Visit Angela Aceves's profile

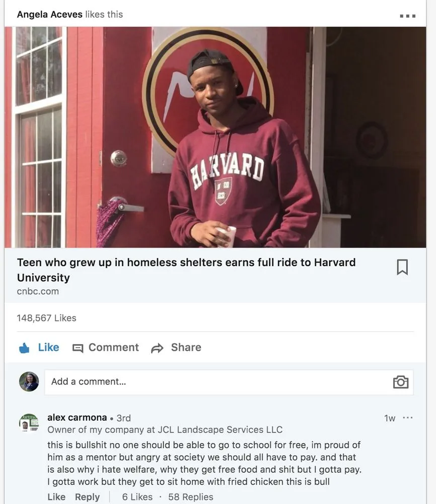pos(49,14)
